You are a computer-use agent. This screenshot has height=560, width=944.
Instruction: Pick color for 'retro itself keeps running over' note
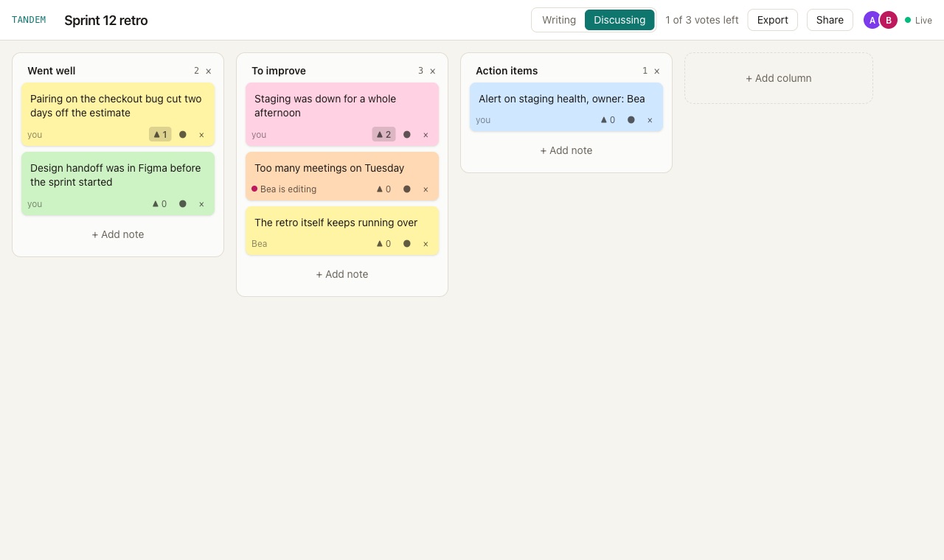(x=407, y=243)
